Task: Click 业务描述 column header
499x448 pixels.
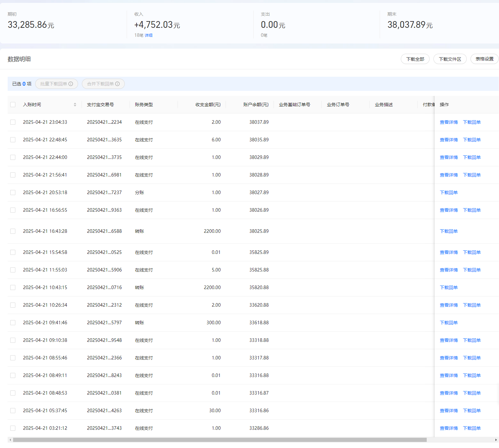Action: click(x=384, y=105)
